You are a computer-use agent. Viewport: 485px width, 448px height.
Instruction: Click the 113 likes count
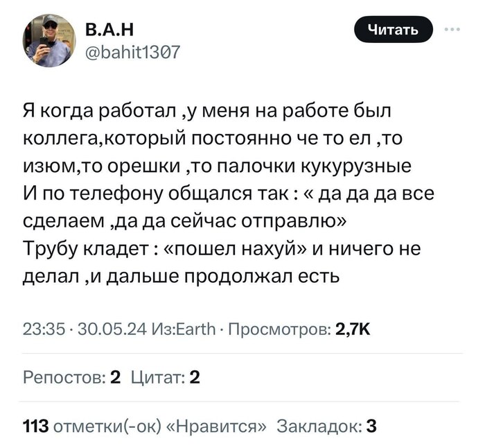tap(35, 425)
